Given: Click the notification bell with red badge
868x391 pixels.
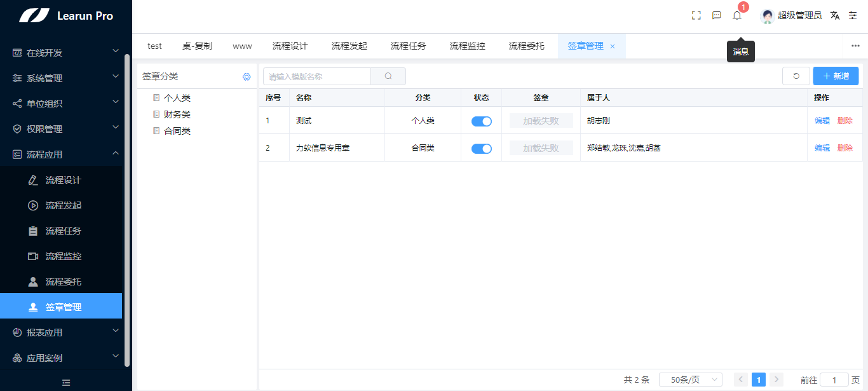Looking at the screenshot, I should (737, 15).
